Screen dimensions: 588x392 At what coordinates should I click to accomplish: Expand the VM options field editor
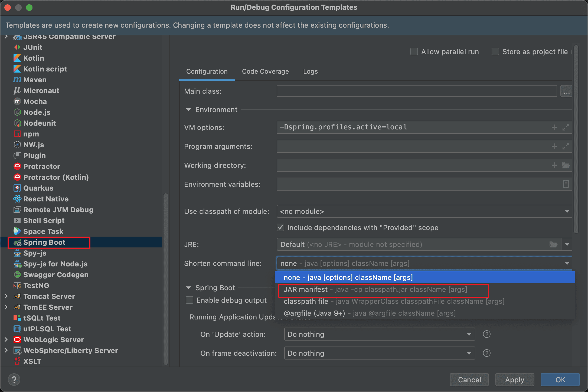coord(566,127)
